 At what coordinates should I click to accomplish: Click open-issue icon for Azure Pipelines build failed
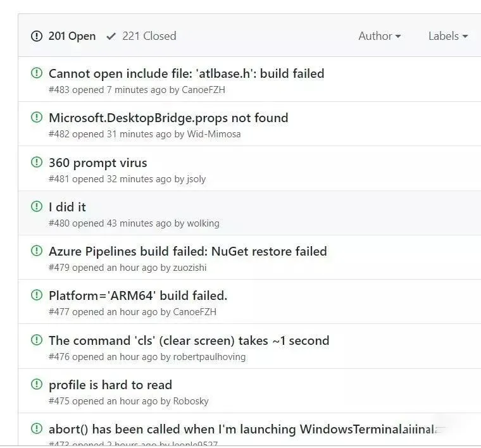pyautogui.click(x=37, y=251)
